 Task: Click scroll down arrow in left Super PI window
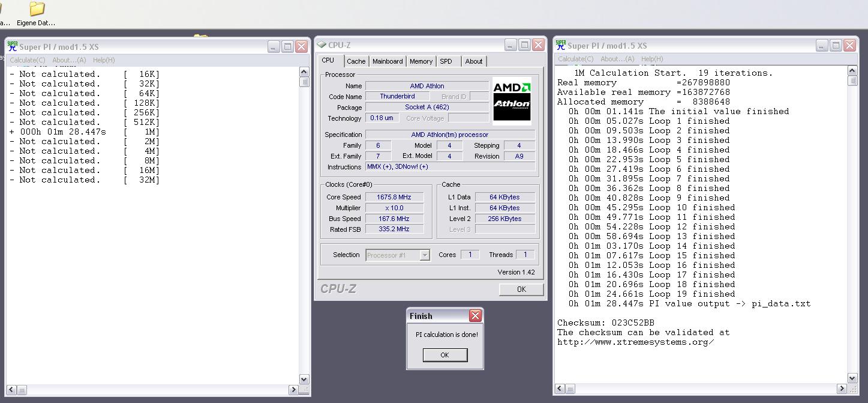pos(304,380)
